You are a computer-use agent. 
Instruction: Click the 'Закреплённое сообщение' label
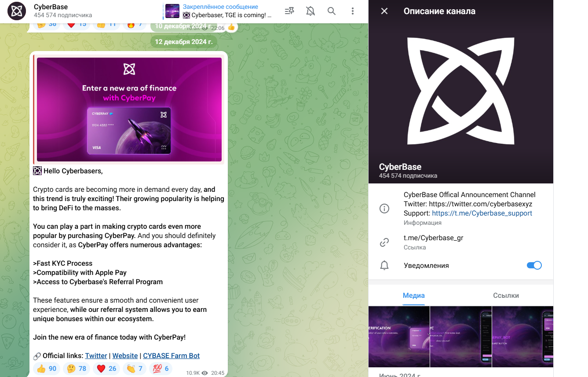220,7
